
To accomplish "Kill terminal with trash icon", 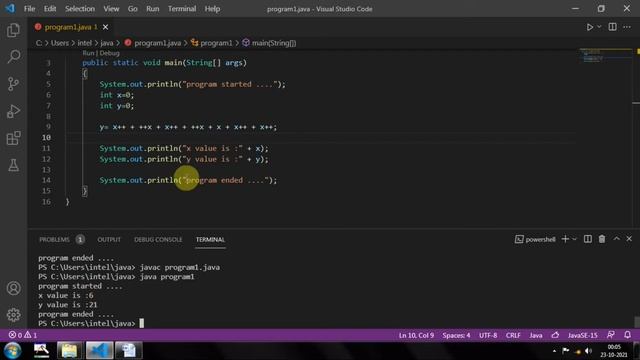I will 602,239.
